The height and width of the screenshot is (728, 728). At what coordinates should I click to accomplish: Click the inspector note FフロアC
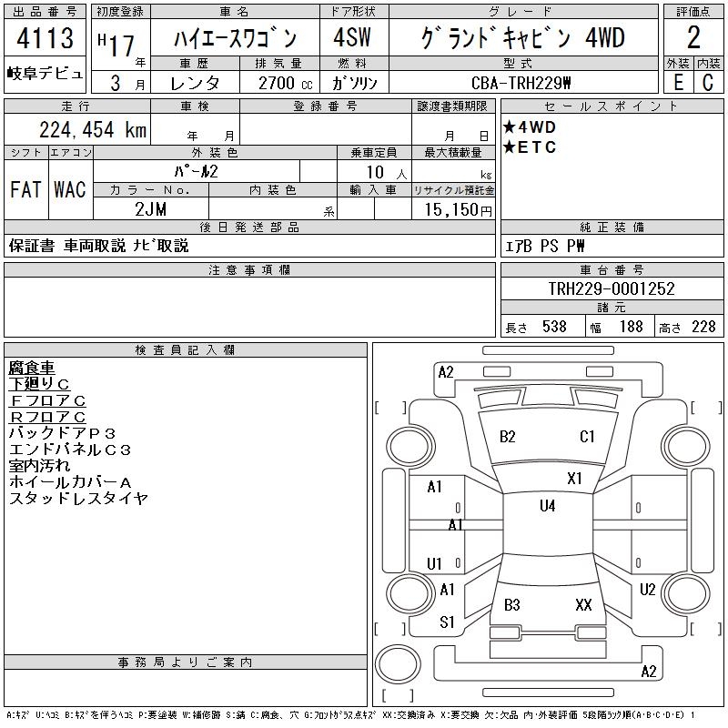point(47,400)
